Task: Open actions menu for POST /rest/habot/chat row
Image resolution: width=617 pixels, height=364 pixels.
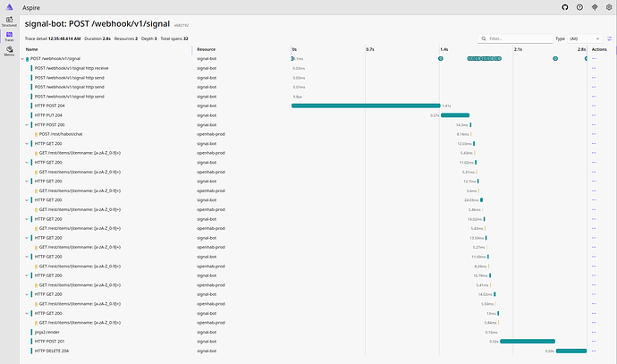Action: 594,134
